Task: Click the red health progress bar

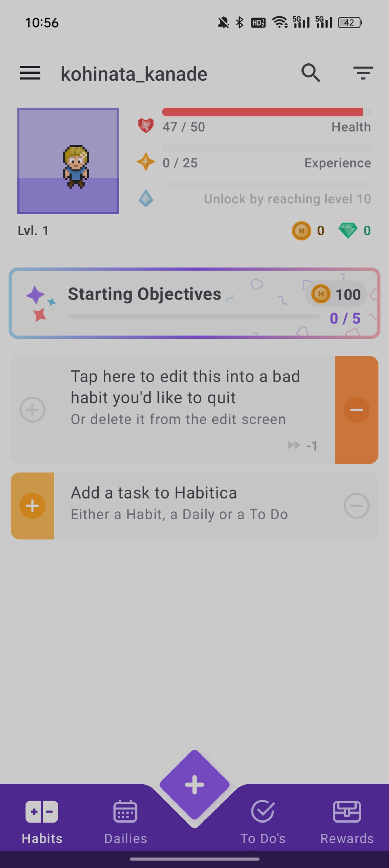Action: coord(262,112)
